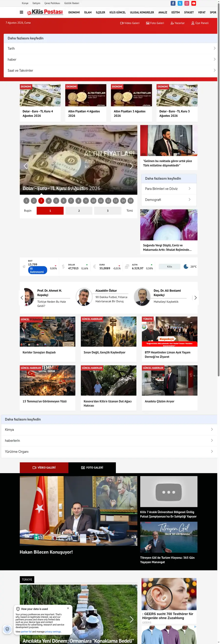The width and height of the screenshot is (220, 644).
Task: Open the Gizlilik İlkeleri link
Action: 72,3
